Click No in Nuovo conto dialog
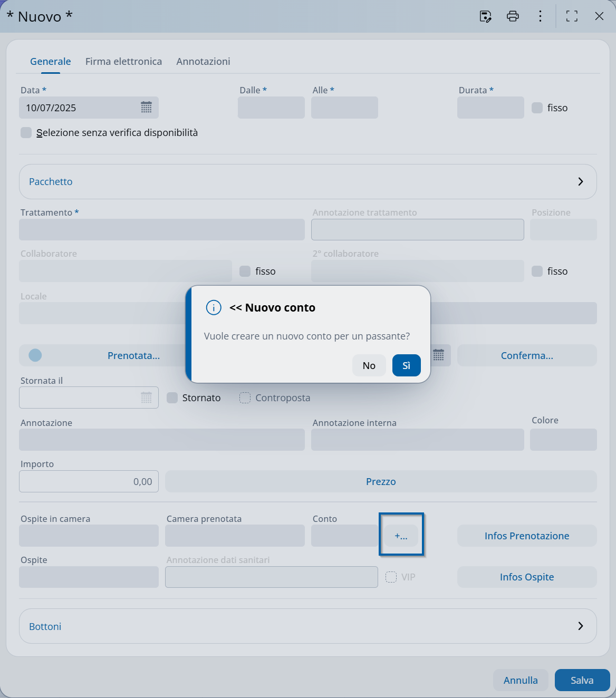 pyautogui.click(x=369, y=365)
